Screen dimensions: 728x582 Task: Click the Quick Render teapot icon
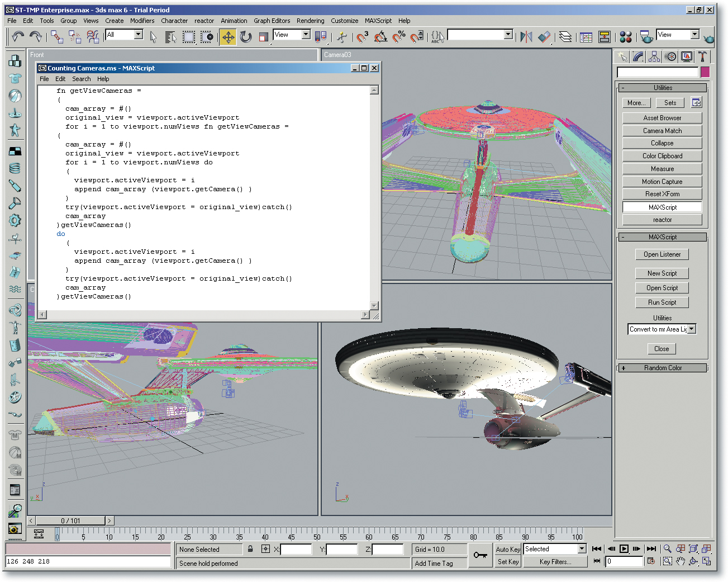(x=709, y=38)
